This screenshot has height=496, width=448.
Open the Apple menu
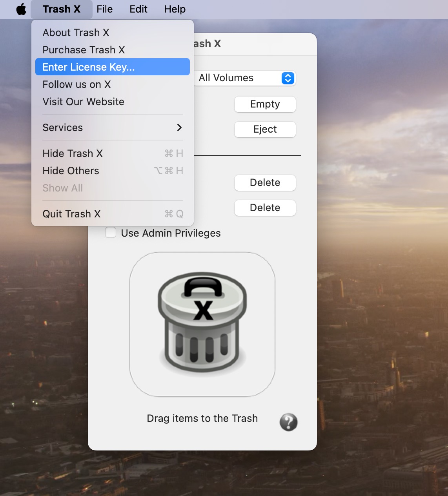tap(21, 9)
